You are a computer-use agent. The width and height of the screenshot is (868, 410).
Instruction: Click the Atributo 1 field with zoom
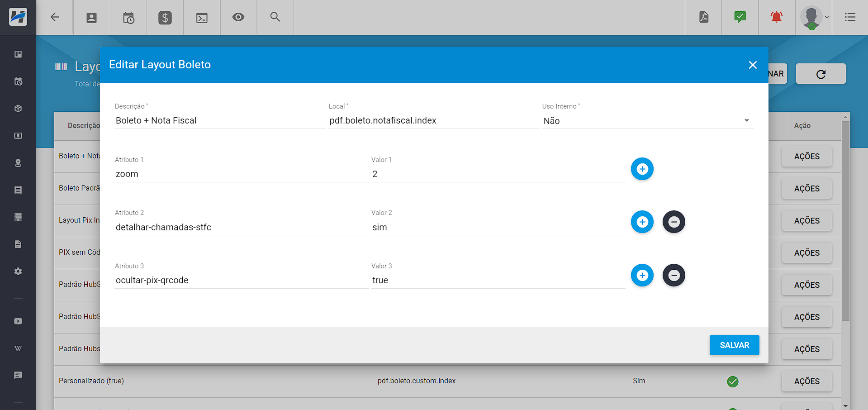tap(242, 174)
